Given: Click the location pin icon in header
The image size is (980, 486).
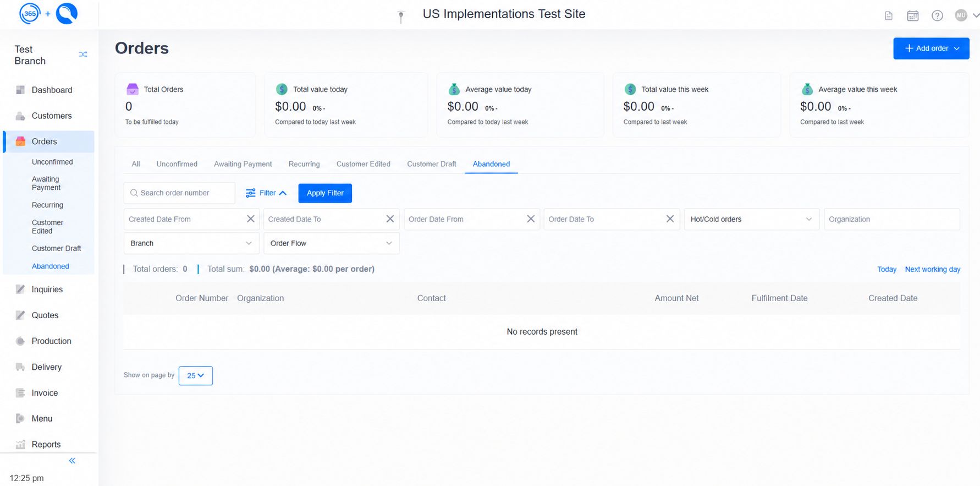Looking at the screenshot, I should coord(401,17).
